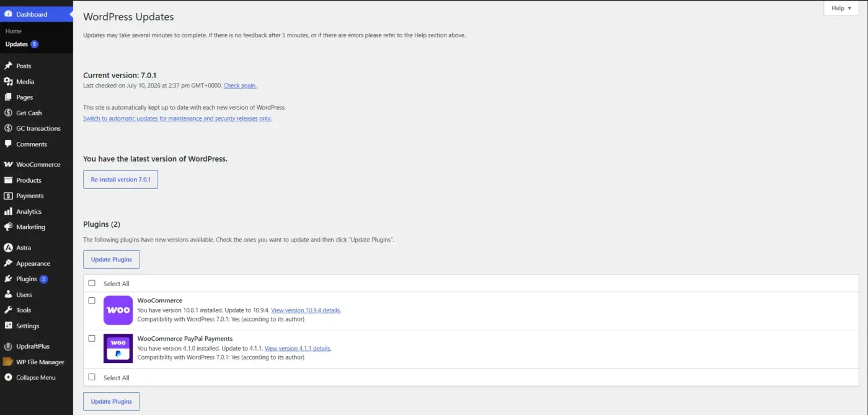Open View version 4.1.1 details link
The height and width of the screenshot is (415, 868).
[298, 348]
